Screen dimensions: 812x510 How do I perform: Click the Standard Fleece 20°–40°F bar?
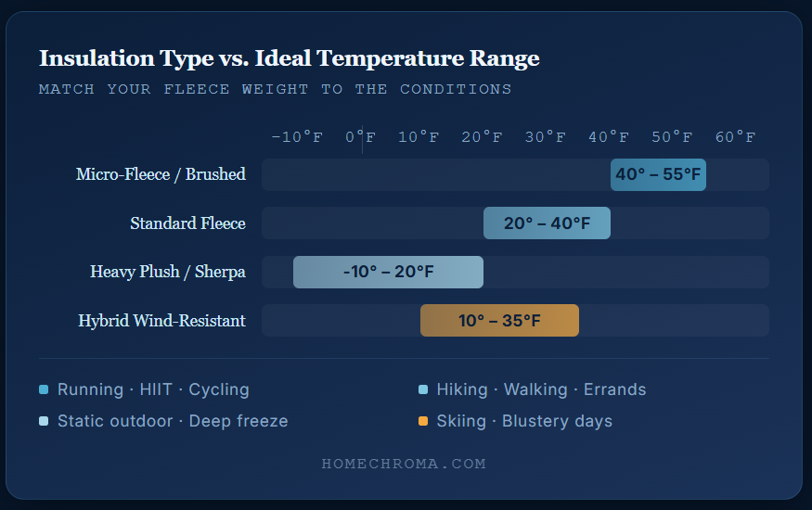click(x=547, y=223)
